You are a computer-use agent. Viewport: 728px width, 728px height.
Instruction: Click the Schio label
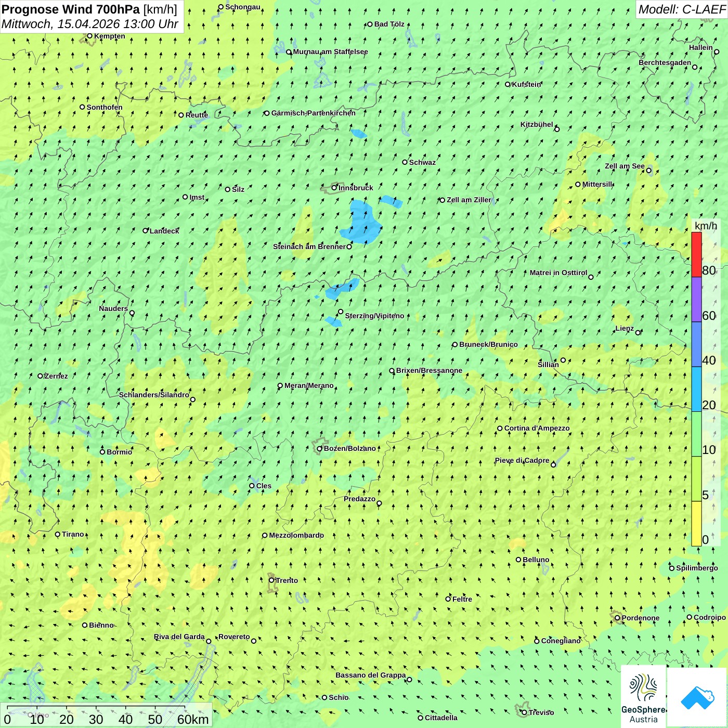(x=339, y=697)
